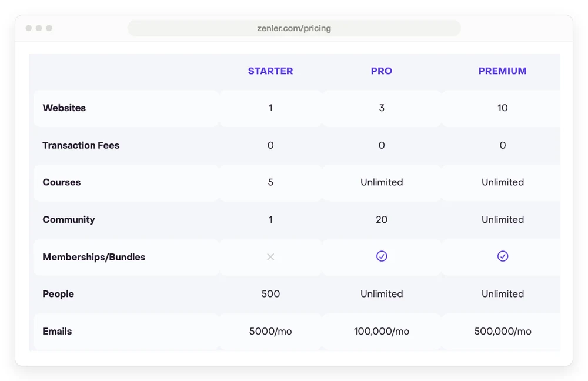Click Unlimited in Pro Courses cell
The width and height of the screenshot is (588, 381).
[382, 182]
